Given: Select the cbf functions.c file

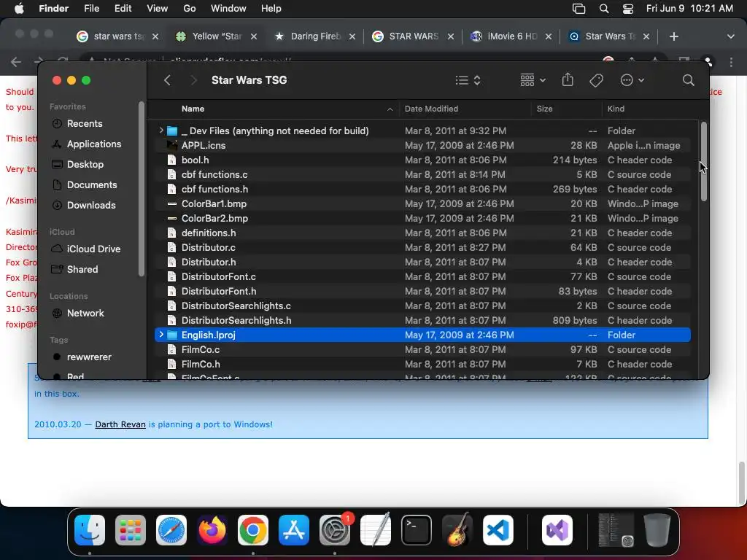Looking at the screenshot, I should coord(422,175).
